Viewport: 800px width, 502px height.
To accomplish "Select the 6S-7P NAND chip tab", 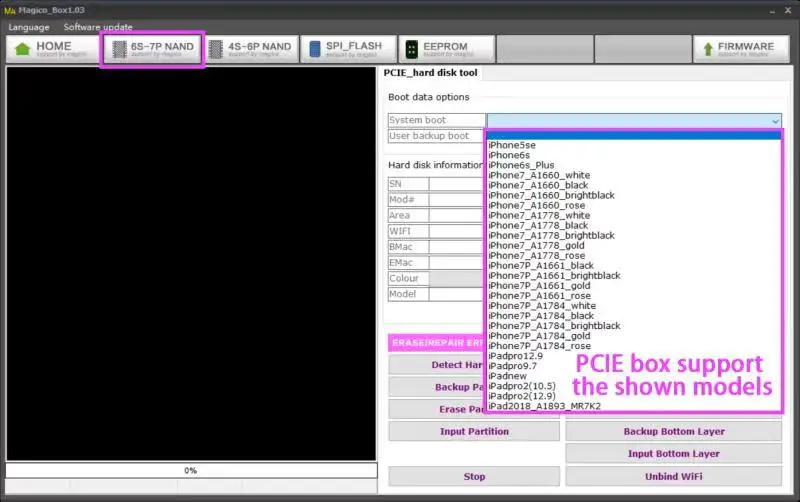I will [x=153, y=49].
